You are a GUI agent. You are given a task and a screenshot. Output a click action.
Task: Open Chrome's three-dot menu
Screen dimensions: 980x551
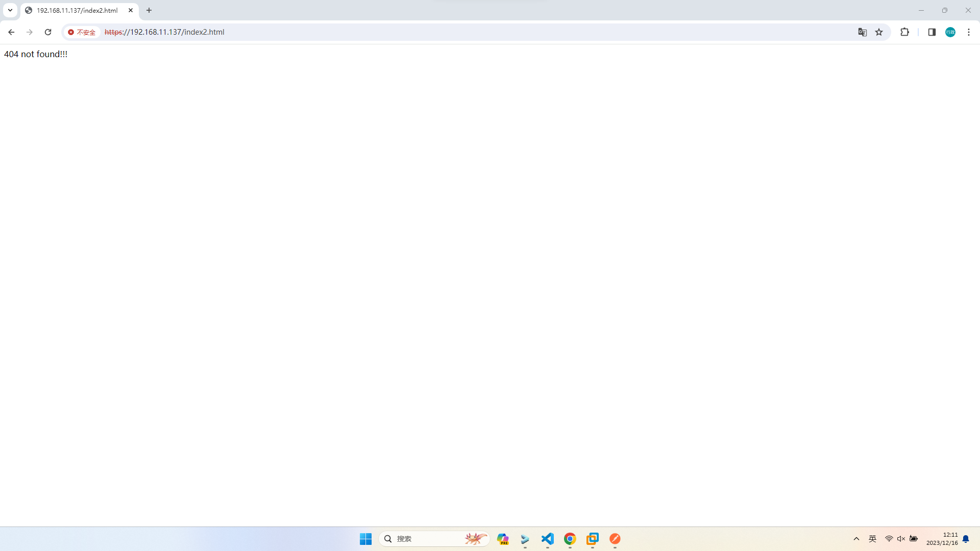click(x=969, y=32)
